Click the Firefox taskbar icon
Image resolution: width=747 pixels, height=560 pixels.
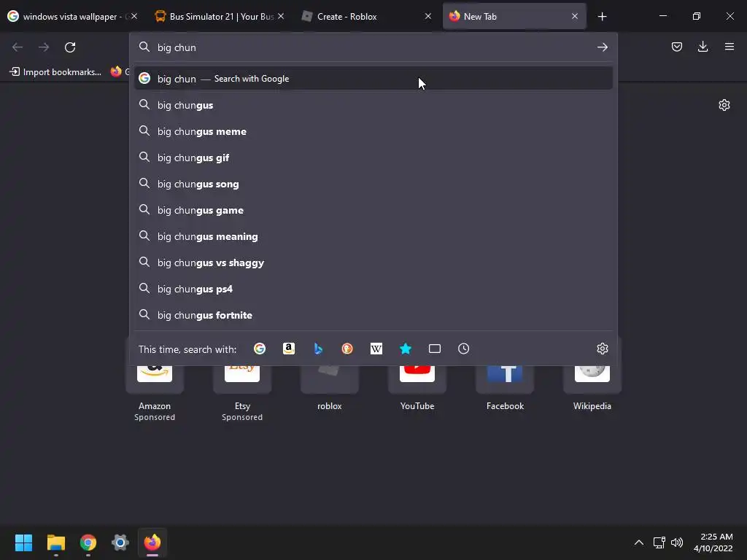(152, 542)
